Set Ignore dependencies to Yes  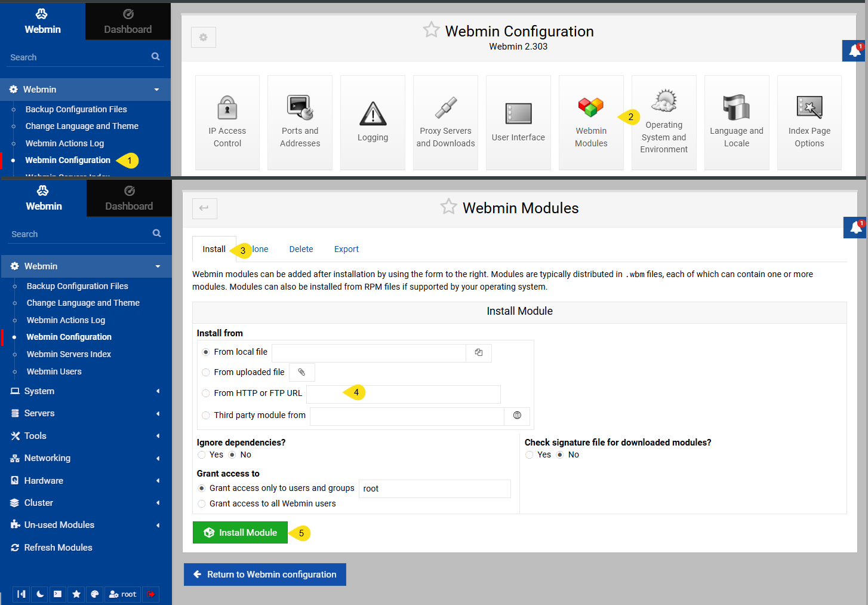[x=202, y=455]
